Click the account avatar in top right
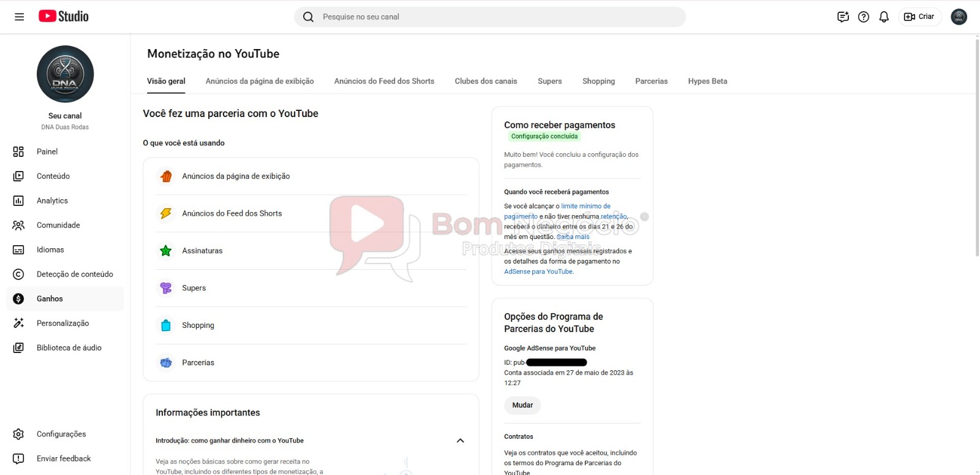 pos(959,17)
